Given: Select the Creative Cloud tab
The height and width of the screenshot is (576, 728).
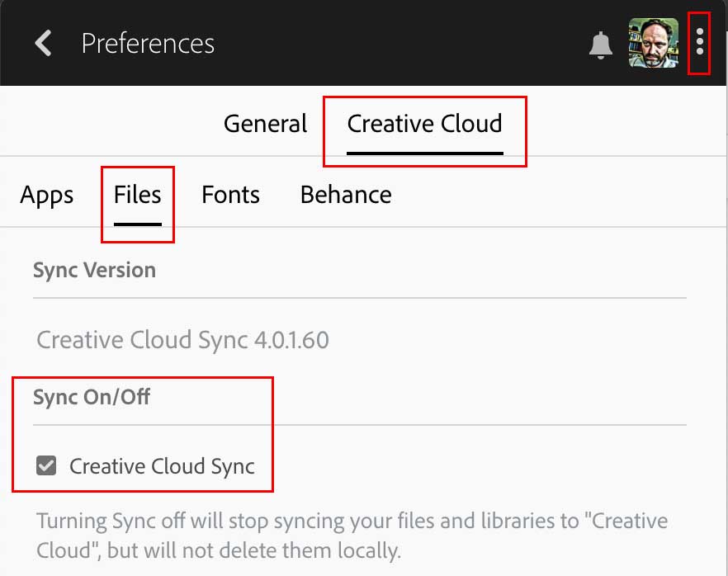Looking at the screenshot, I should click(425, 124).
